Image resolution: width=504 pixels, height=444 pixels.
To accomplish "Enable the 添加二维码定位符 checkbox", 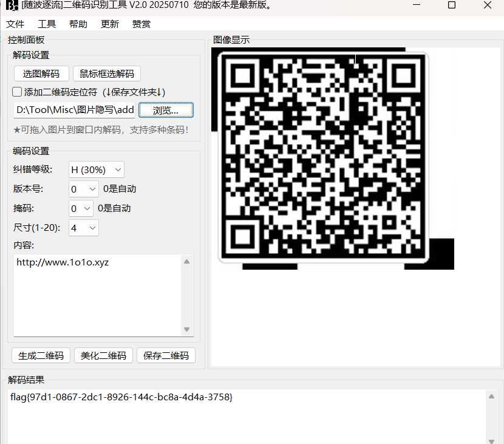I will point(18,92).
